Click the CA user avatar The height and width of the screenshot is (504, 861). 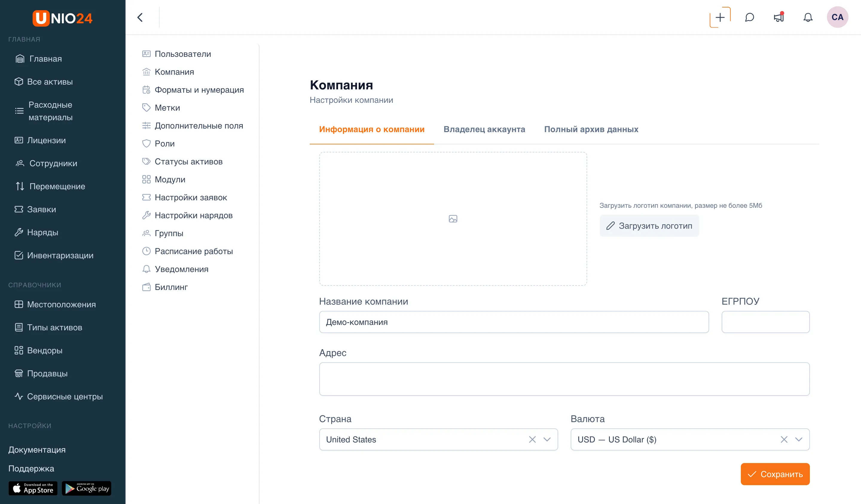[837, 17]
